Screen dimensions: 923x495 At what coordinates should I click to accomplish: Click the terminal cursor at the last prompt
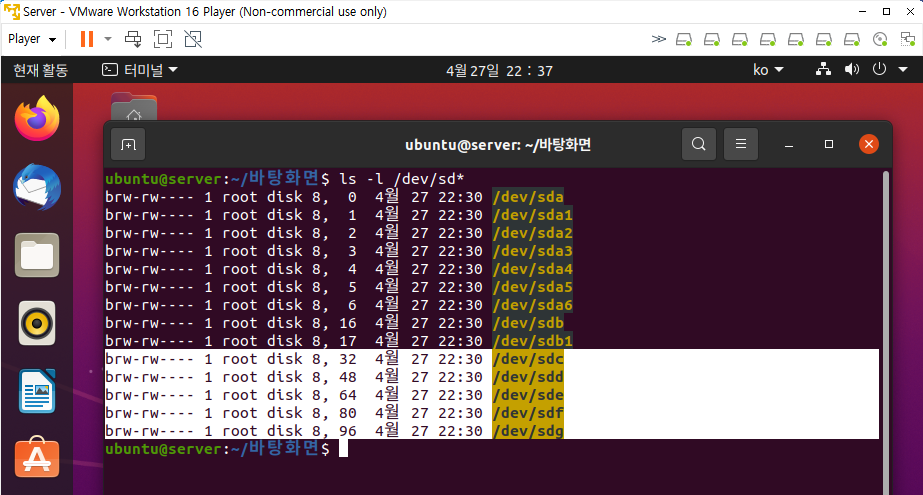click(x=344, y=449)
